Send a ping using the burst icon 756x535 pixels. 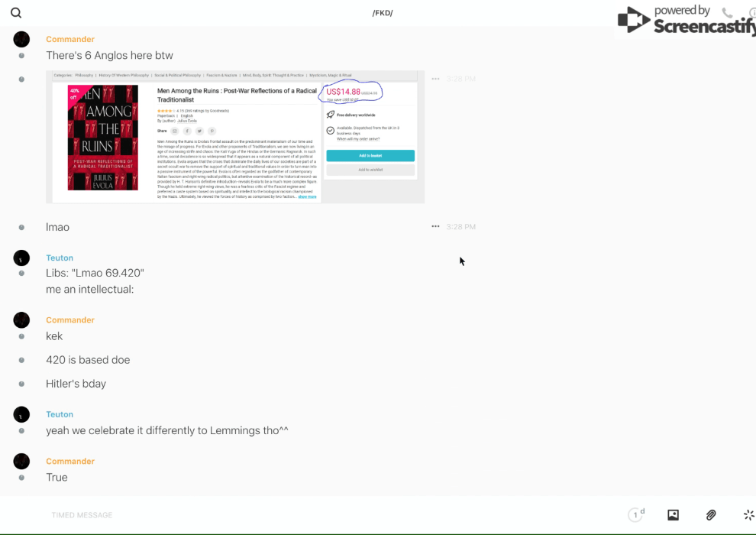(x=748, y=515)
